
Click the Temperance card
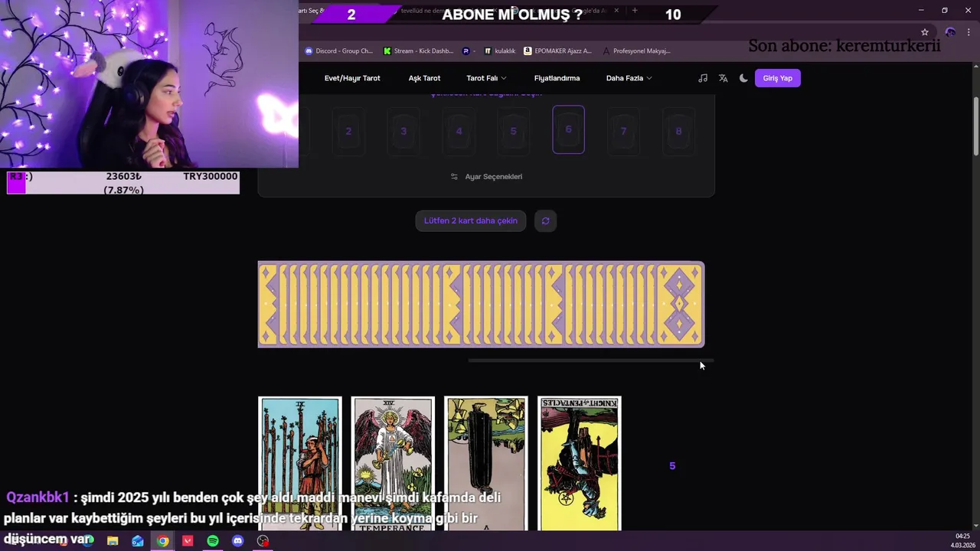[x=393, y=463]
